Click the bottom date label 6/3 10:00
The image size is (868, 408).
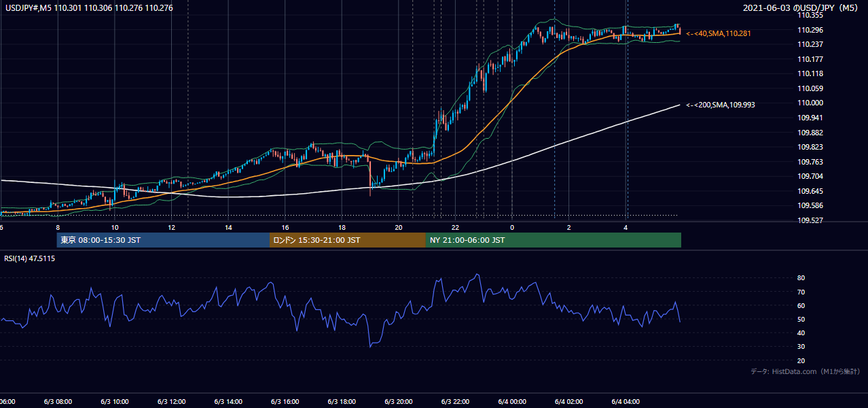click(115, 402)
